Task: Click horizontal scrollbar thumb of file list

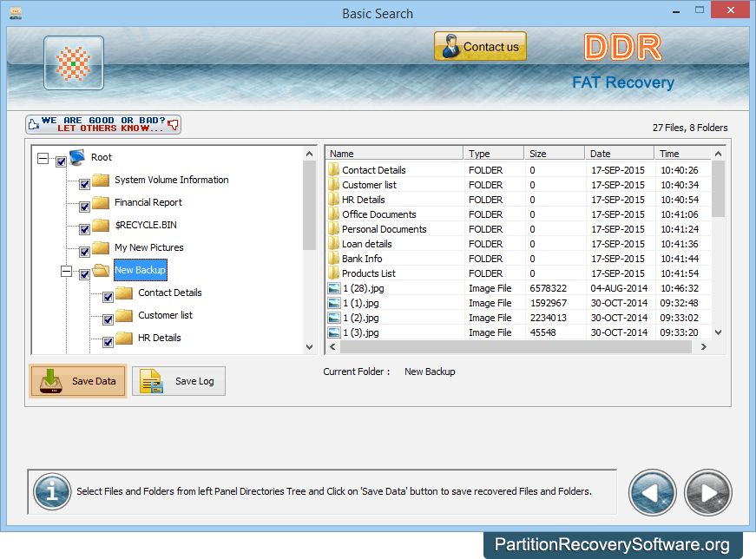Action: [516, 347]
